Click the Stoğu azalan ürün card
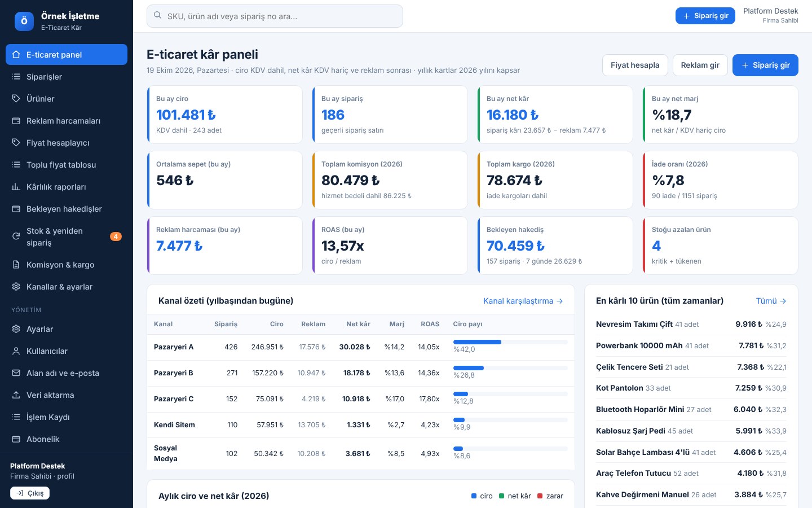Image resolution: width=812 pixels, height=508 pixels. click(x=720, y=246)
